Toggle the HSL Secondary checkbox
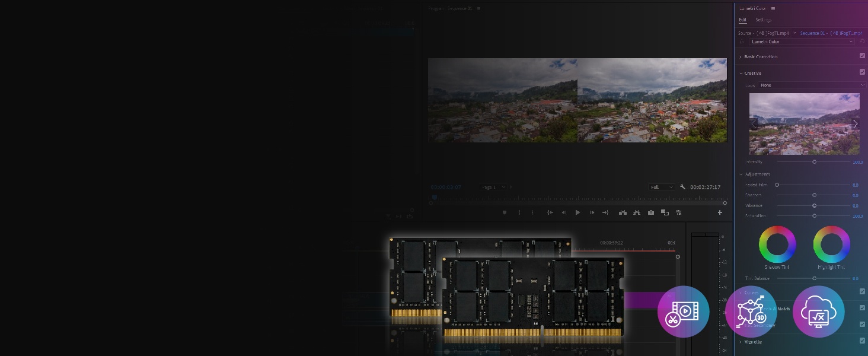 click(863, 324)
